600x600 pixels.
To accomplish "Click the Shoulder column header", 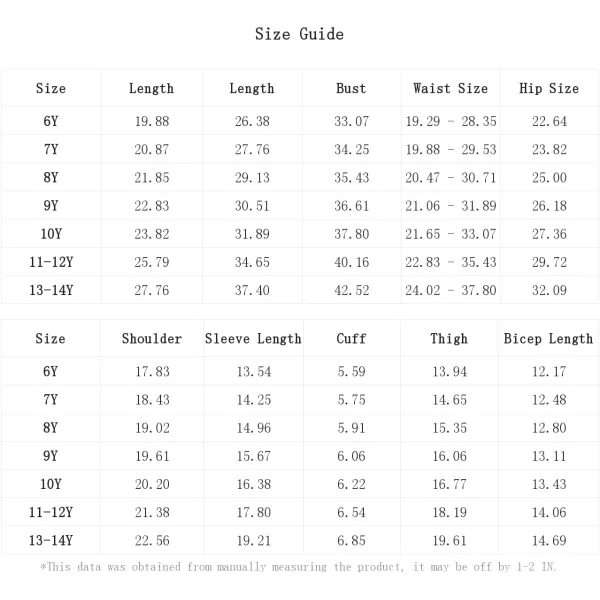I will click(152, 339).
